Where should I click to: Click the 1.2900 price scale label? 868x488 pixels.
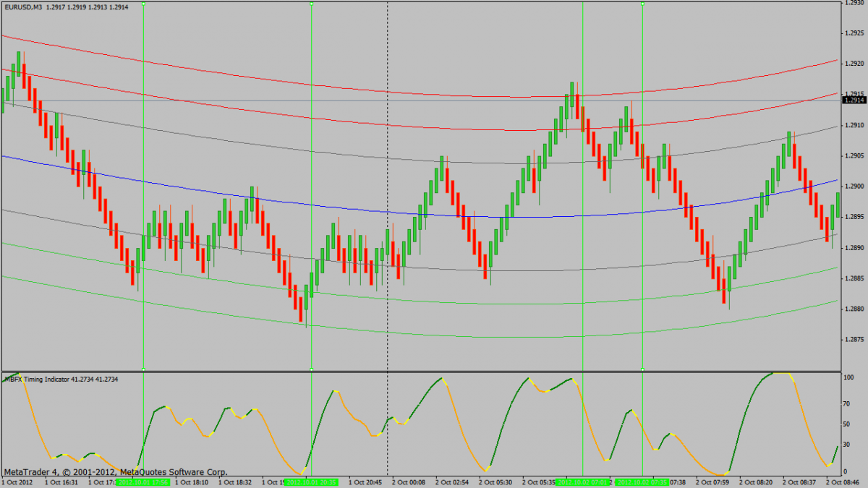854,187
